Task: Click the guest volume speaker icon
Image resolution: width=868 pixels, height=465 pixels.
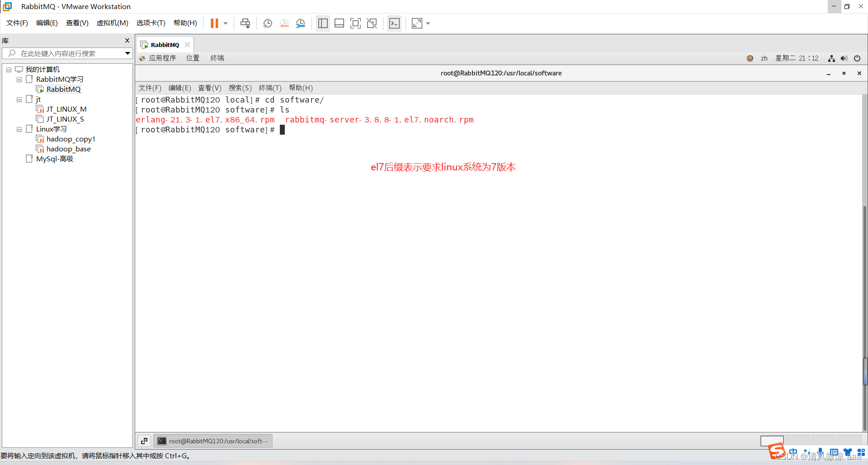Action: click(844, 58)
